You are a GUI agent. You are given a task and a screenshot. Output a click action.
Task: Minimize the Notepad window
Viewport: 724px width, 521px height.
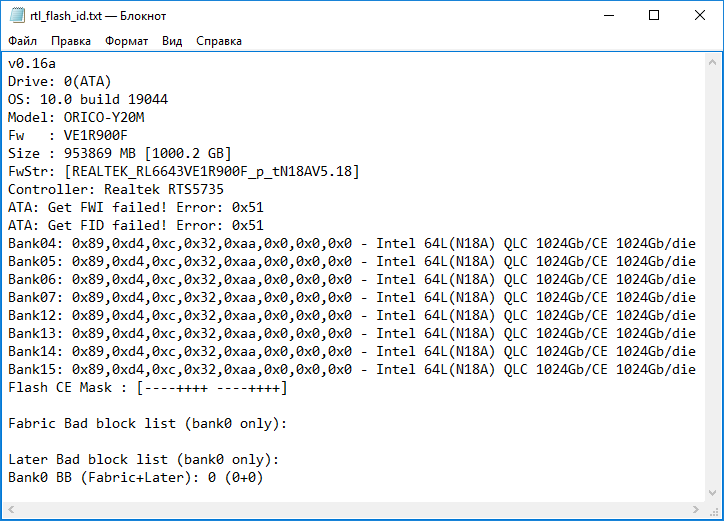tap(609, 15)
